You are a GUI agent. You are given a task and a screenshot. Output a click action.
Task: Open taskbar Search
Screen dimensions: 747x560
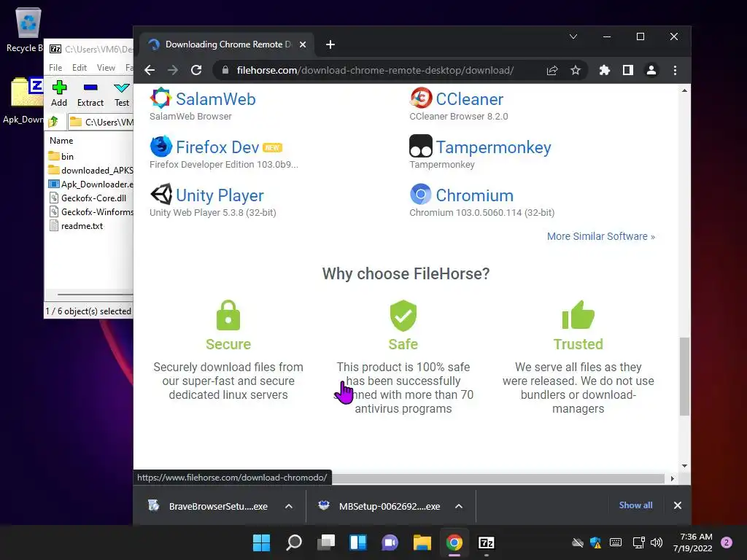point(294,542)
